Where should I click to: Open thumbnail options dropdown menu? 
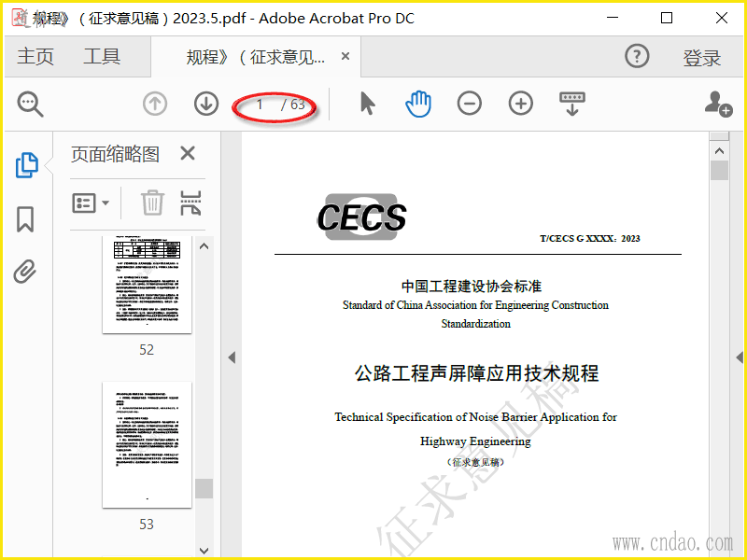click(x=91, y=203)
